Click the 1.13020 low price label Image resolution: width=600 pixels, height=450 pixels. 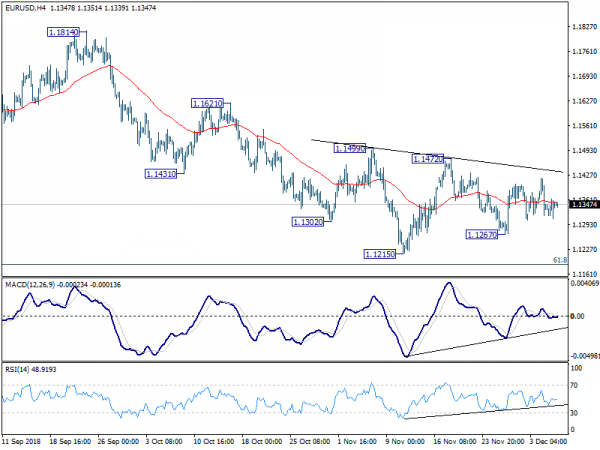pyautogui.click(x=308, y=221)
